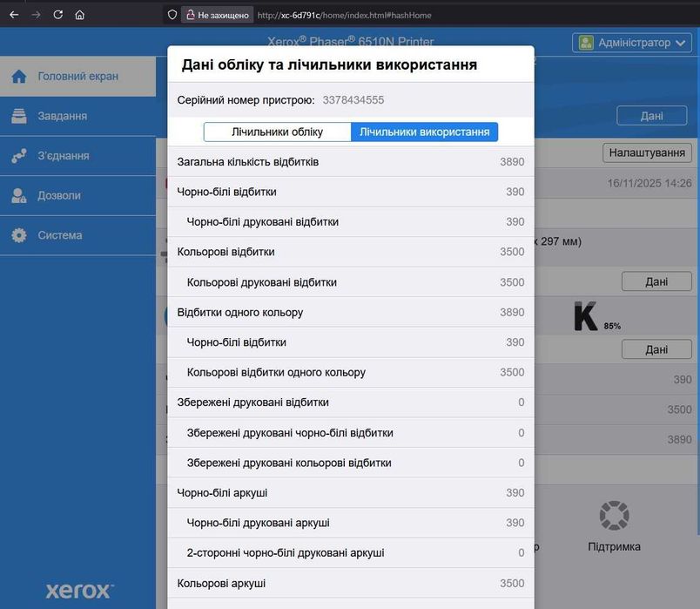Click the Дозволи user lock icon
Image resolution: width=700 pixels, height=609 pixels.
(19, 196)
